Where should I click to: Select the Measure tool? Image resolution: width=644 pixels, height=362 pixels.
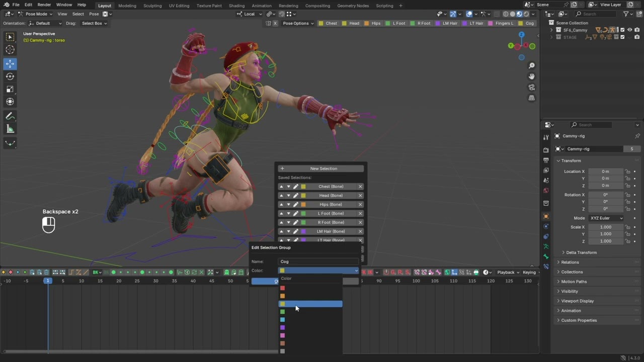(10, 129)
